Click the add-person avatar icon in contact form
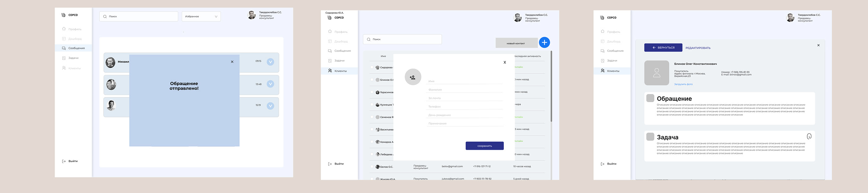The image size is (868, 193). (x=413, y=77)
